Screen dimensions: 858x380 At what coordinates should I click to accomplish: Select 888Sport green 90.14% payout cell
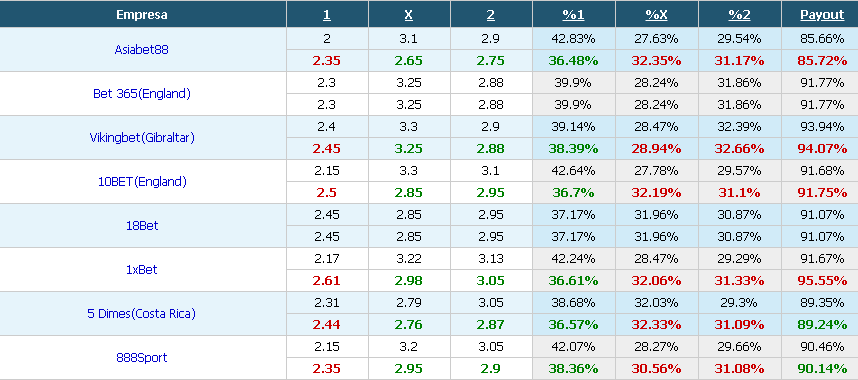coord(822,369)
